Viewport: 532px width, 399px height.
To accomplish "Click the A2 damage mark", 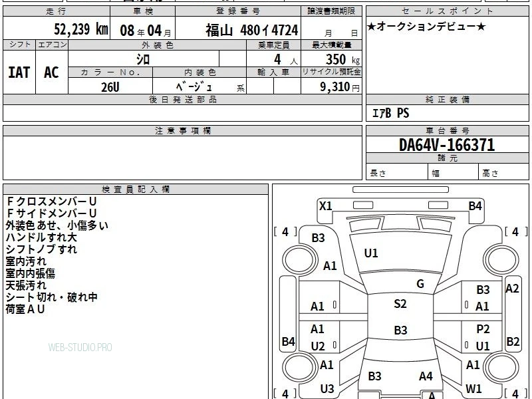I will pos(512,289).
